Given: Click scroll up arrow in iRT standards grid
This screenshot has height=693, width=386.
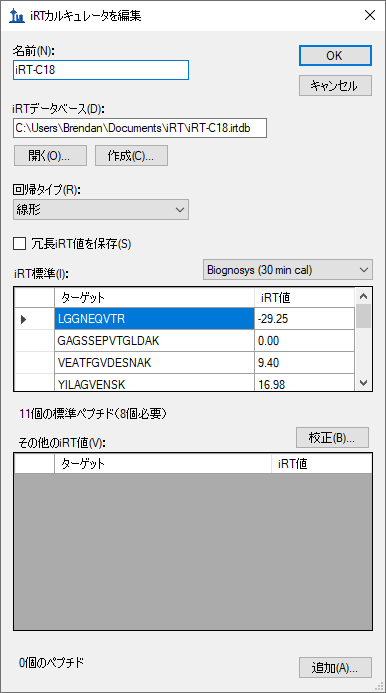Looking at the screenshot, I should (364, 296).
